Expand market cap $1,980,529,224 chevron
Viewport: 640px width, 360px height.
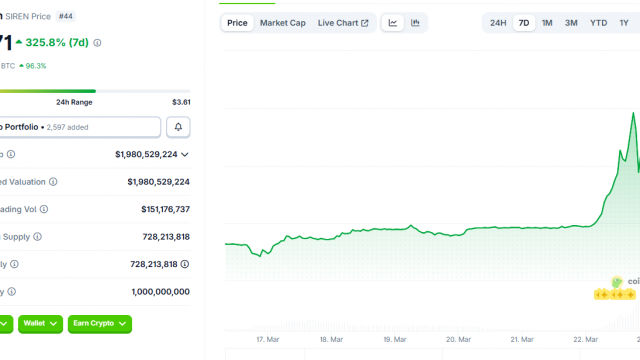tap(185, 155)
